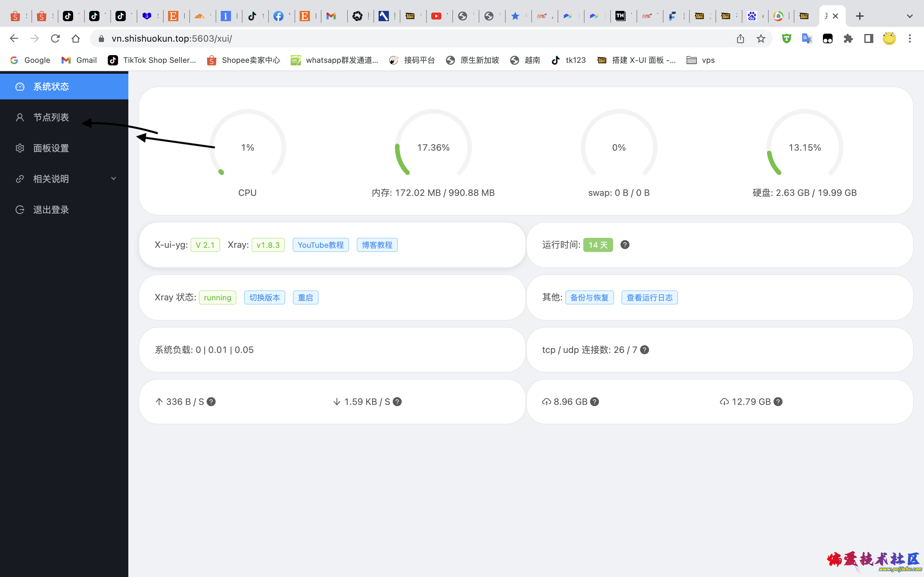This screenshot has width=924, height=577.
Task: Open browser extensions puzzle icon
Action: (848, 38)
